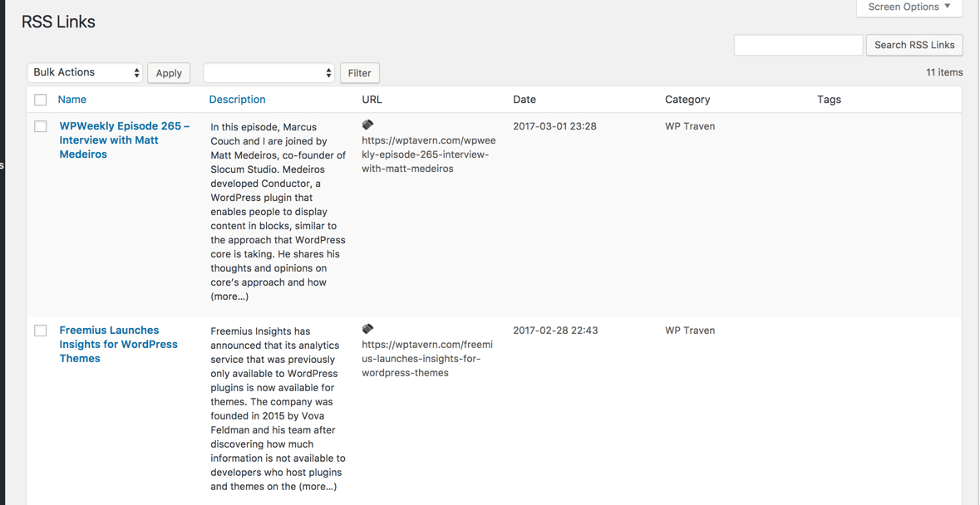Toggle the select-all checkbox in the table header
Screen dimensions: 980x505
41,100
